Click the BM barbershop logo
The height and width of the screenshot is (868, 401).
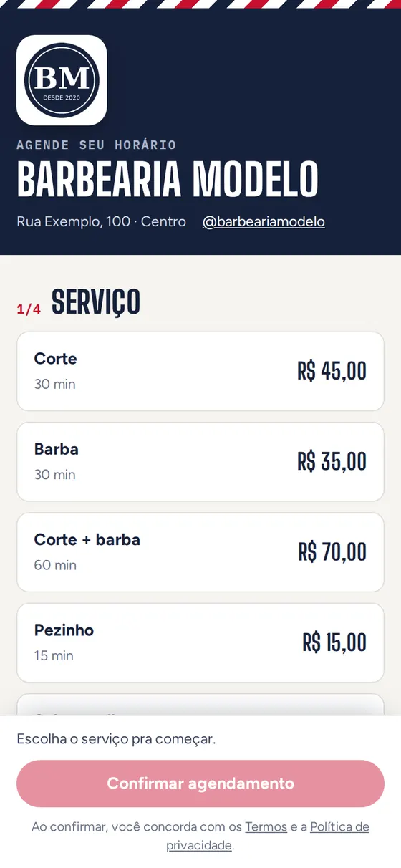point(62,80)
